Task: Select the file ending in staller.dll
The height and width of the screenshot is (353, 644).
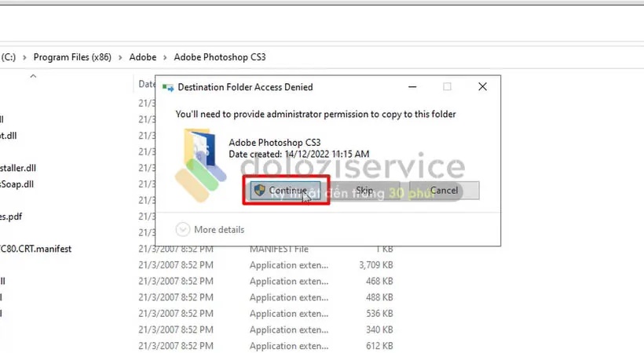Action: [18, 168]
